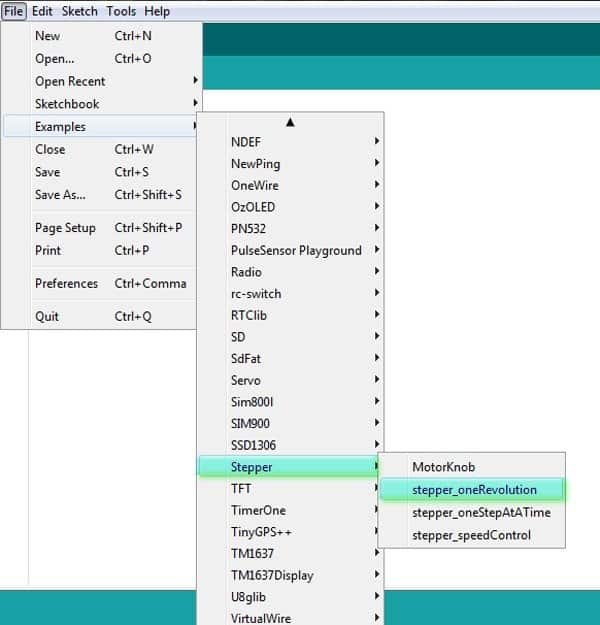Select the TM1637Display examples entry
The height and width of the screenshot is (625, 600).
click(x=291, y=576)
